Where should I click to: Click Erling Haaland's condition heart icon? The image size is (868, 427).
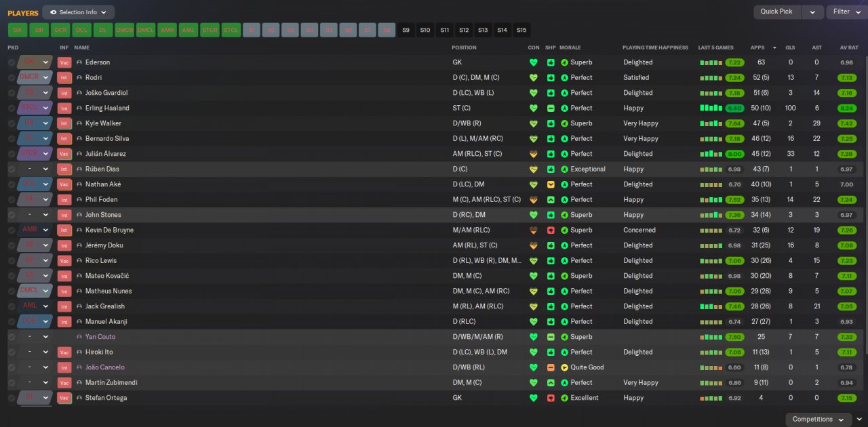[534, 108]
